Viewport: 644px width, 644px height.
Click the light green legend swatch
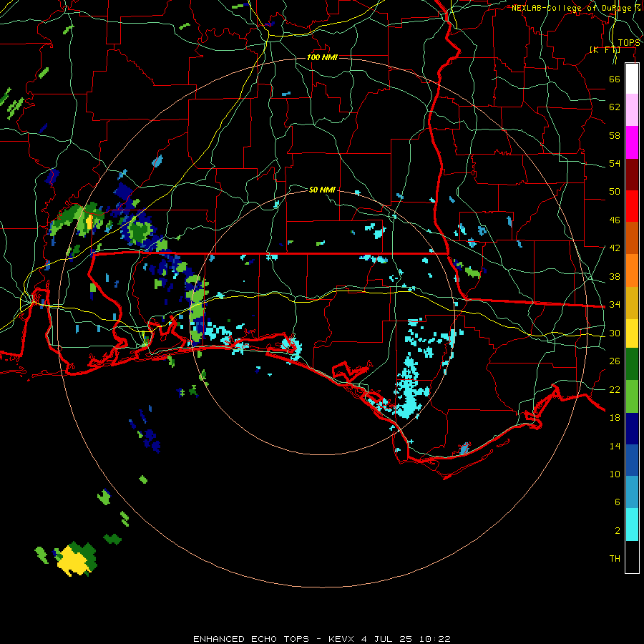point(632,396)
